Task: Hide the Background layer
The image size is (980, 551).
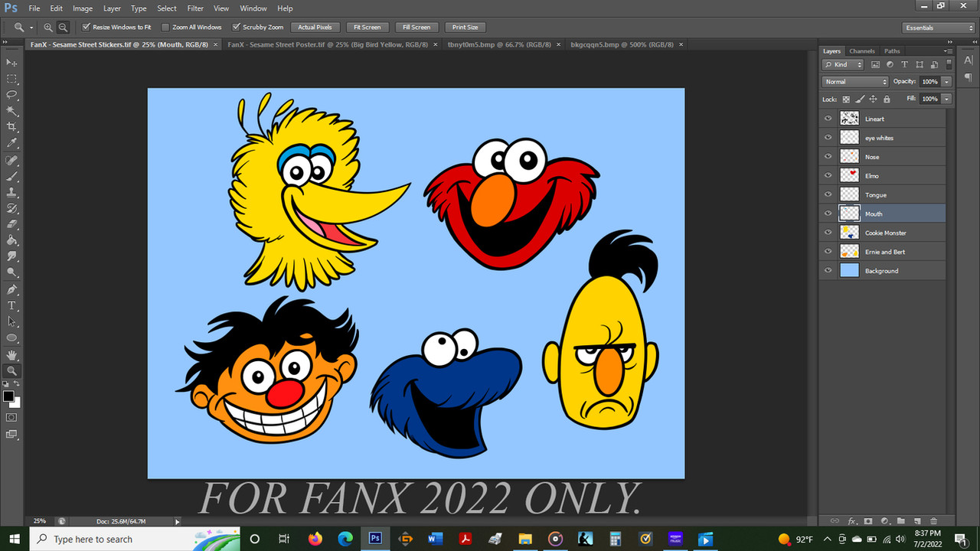Action: pyautogui.click(x=828, y=271)
